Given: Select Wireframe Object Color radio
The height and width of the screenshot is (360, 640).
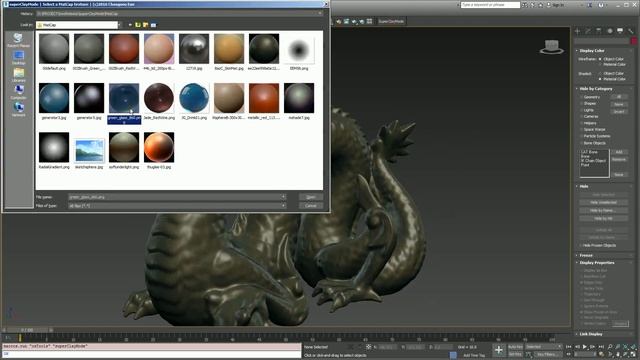Looking at the screenshot, I should click(600, 59).
